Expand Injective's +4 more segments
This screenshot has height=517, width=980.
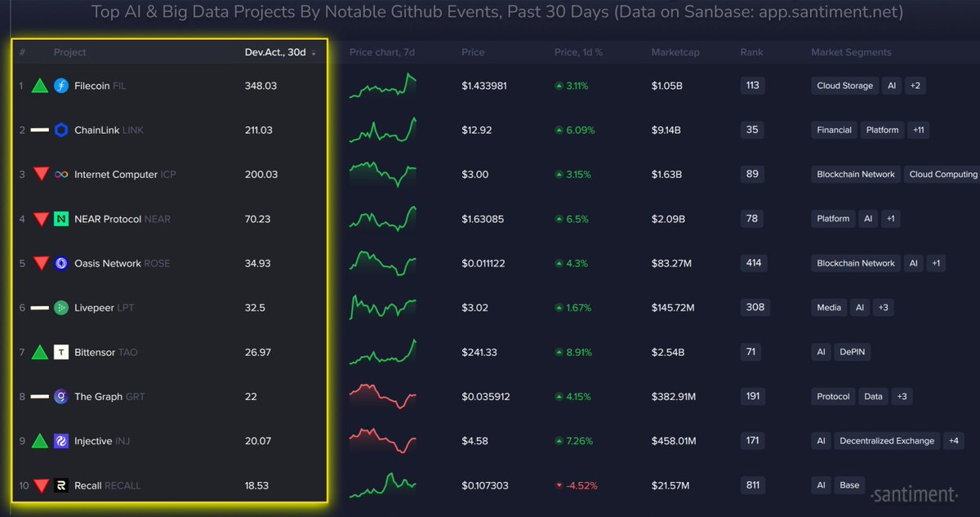click(x=953, y=441)
